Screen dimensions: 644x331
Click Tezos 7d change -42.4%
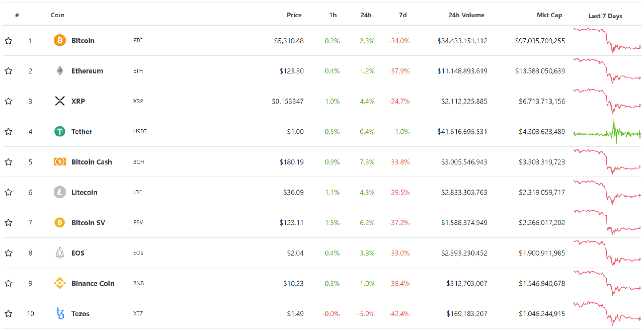point(399,314)
